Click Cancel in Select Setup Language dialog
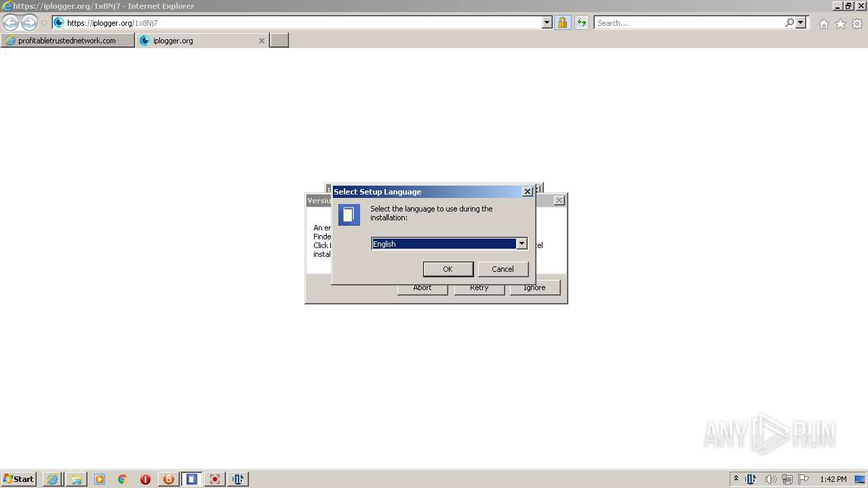 pos(503,269)
